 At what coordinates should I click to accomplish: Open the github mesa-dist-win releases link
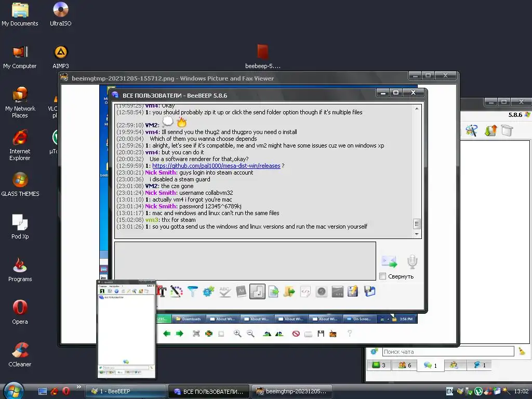coord(216,166)
